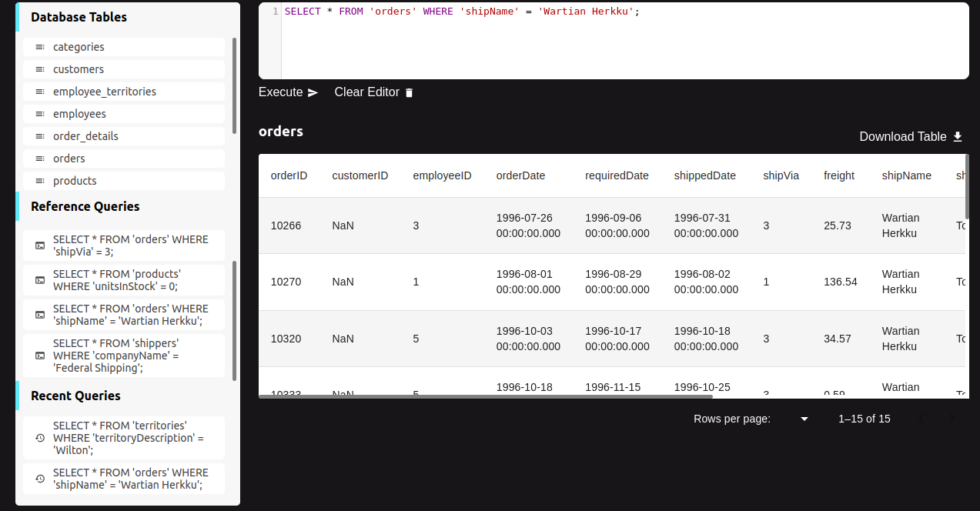The image size is (980, 511).
Task: Click the orderDate column header
Action: coord(520,175)
